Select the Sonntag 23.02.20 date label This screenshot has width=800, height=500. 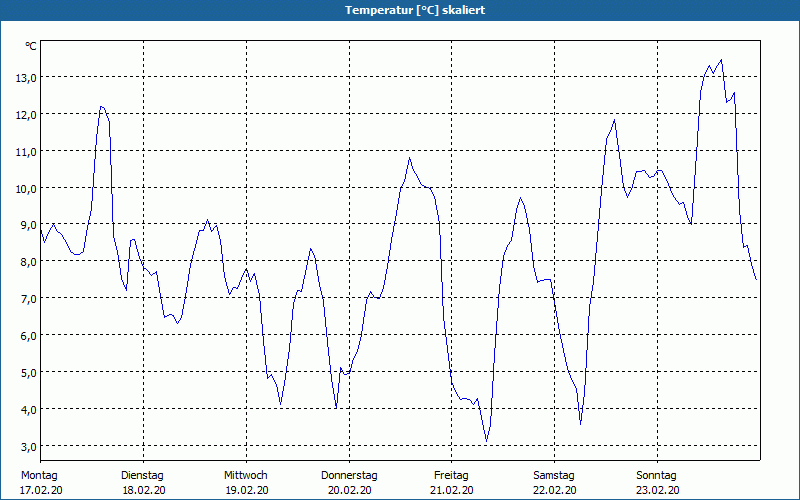657,483
